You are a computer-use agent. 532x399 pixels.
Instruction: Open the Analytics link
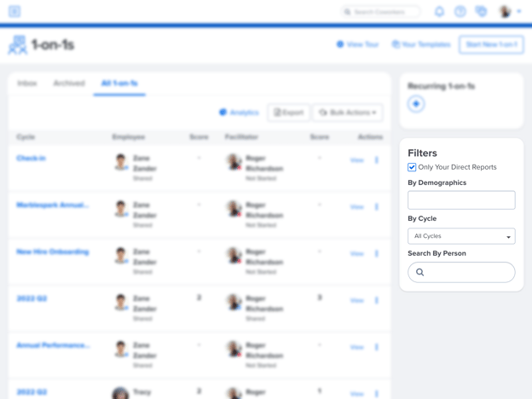click(x=240, y=113)
